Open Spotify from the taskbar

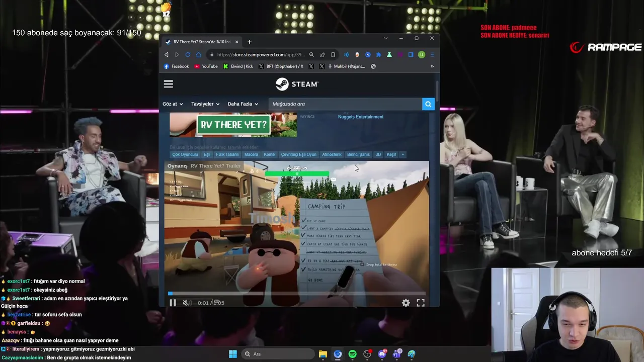[352, 354]
